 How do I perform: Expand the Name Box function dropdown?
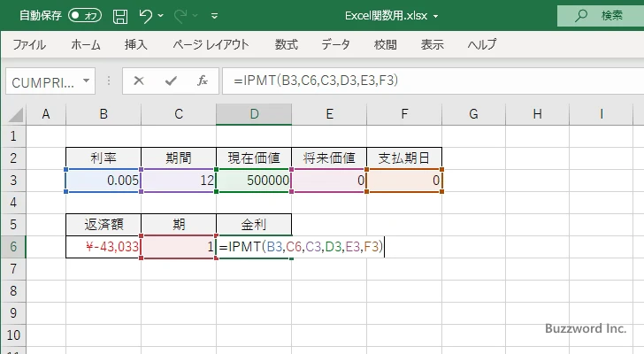coord(86,81)
